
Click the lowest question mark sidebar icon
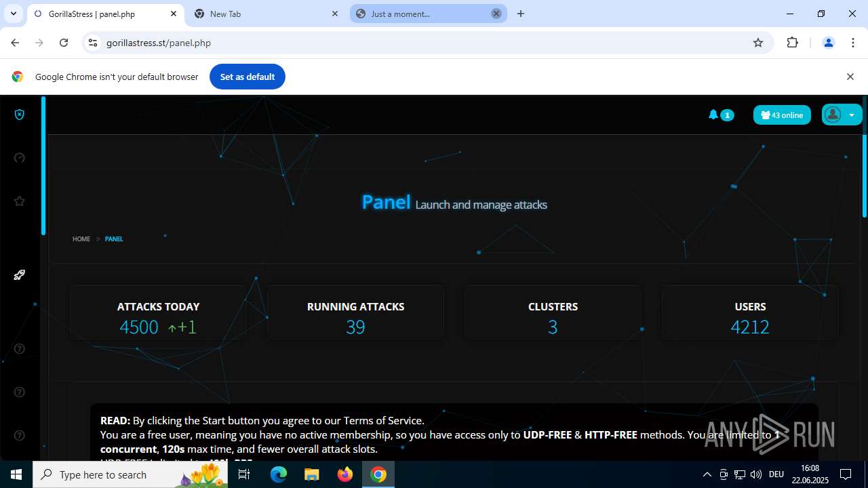[x=20, y=436]
